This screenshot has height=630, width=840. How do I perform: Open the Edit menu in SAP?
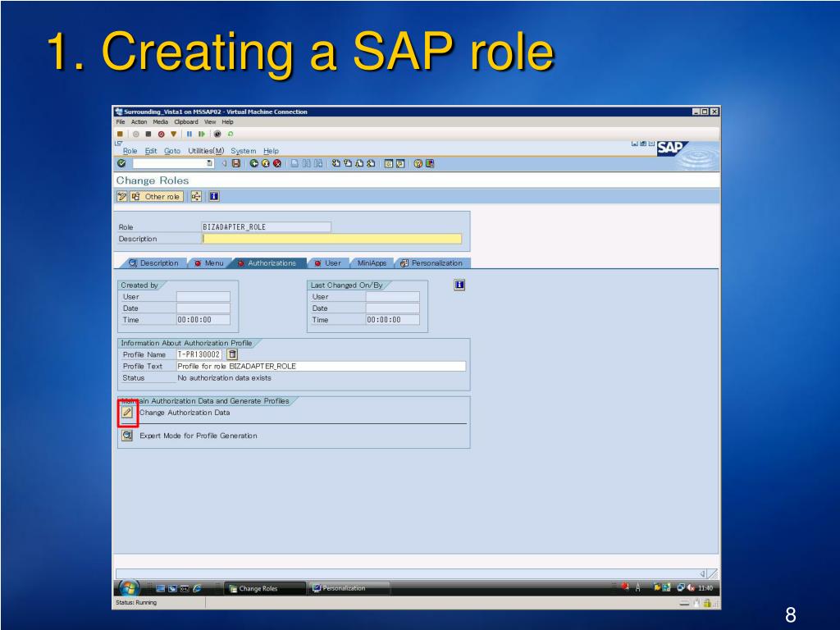pyautogui.click(x=151, y=151)
